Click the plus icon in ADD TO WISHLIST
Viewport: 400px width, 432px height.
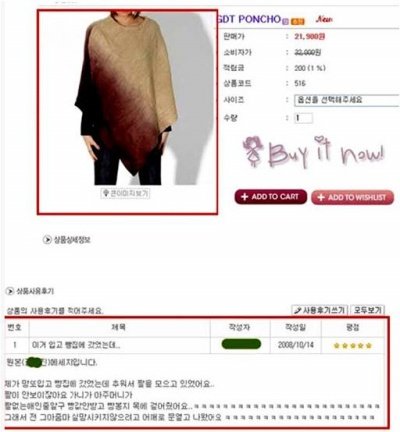(321, 197)
